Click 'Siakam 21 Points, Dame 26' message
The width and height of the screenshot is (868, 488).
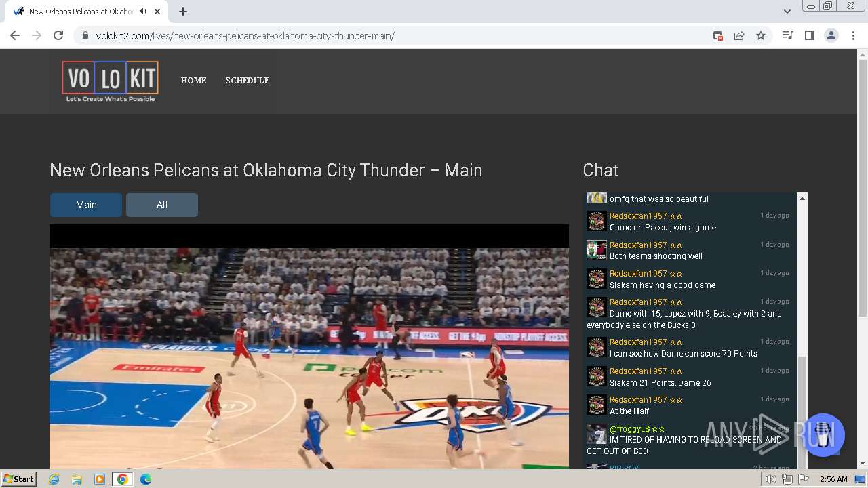(660, 383)
